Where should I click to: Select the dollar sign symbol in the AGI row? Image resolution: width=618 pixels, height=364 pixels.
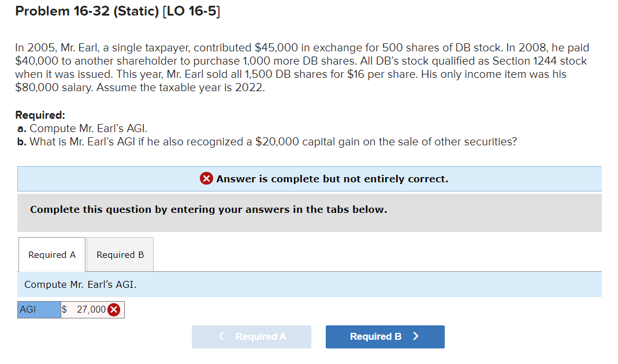(65, 309)
